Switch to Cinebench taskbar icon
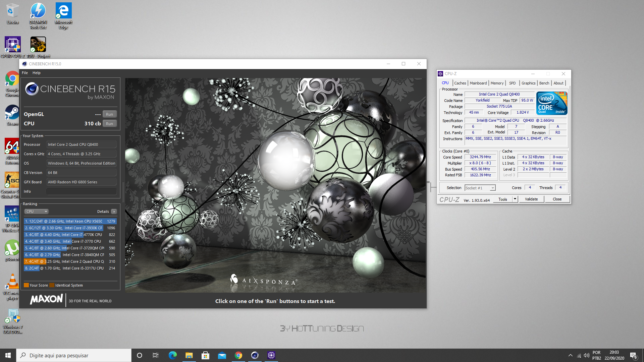Image resolution: width=644 pixels, height=362 pixels. [255, 355]
